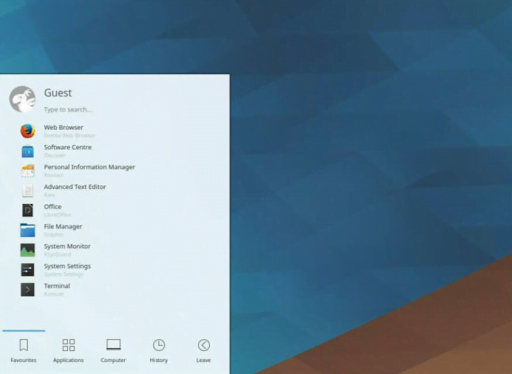Switch to the Applications tab
Viewport: 512px width, 374px height.
(68, 351)
